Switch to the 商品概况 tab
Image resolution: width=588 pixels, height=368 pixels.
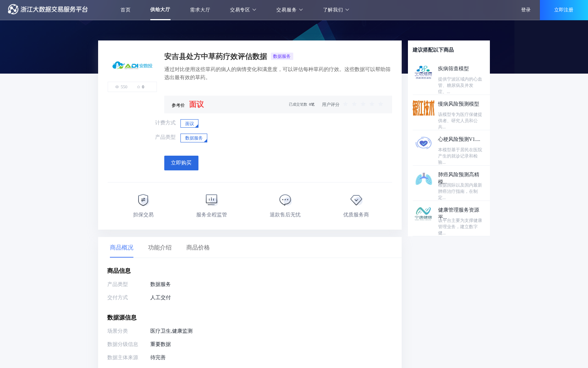click(122, 248)
